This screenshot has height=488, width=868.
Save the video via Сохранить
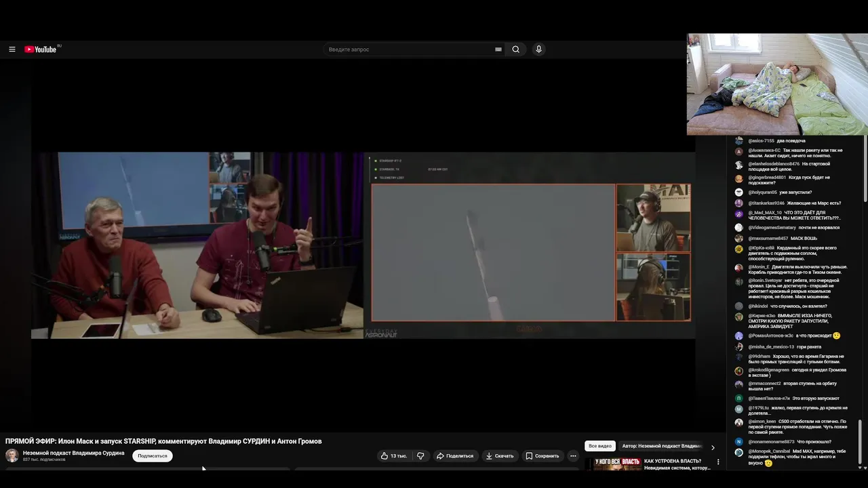(x=542, y=456)
